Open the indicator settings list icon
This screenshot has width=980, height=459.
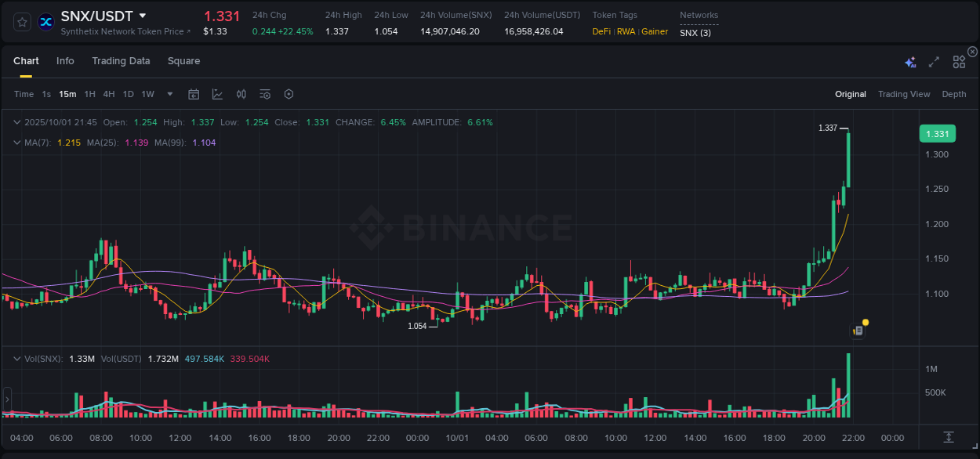[264, 93]
